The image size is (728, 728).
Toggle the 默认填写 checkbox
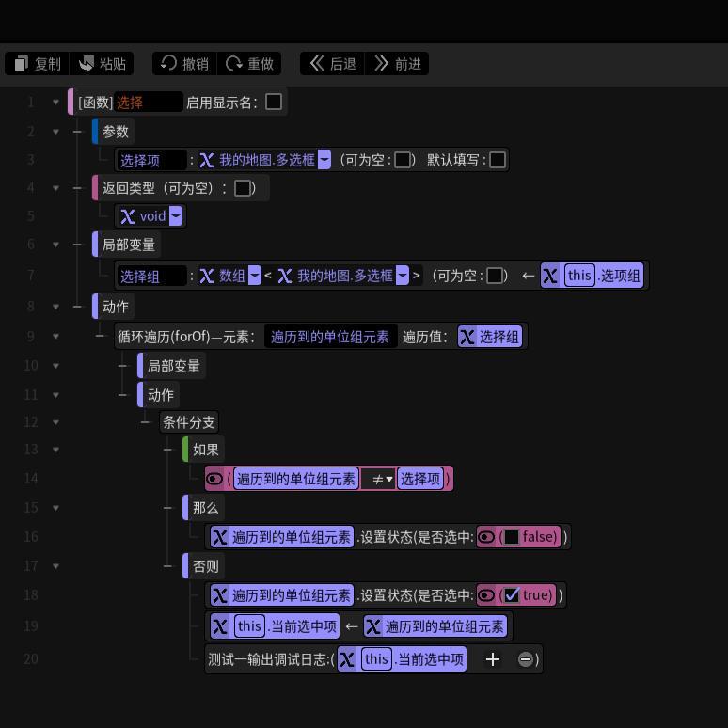pyautogui.click(x=498, y=160)
